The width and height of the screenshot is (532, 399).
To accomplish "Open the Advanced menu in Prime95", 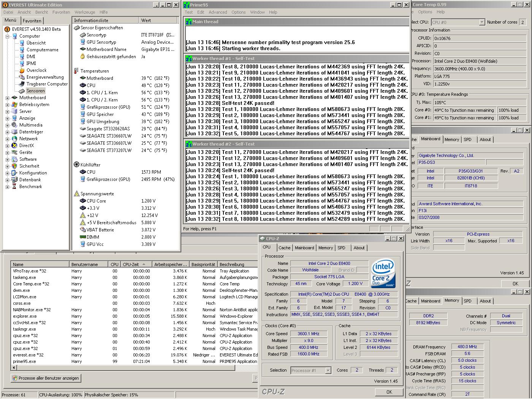I will [x=218, y=12].
